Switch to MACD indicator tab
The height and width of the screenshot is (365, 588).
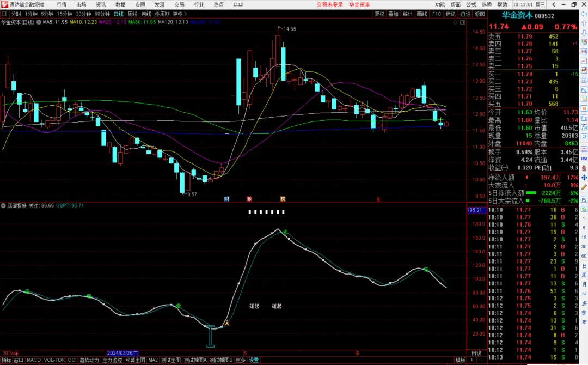pyautogui.click(x=34, y=360)
